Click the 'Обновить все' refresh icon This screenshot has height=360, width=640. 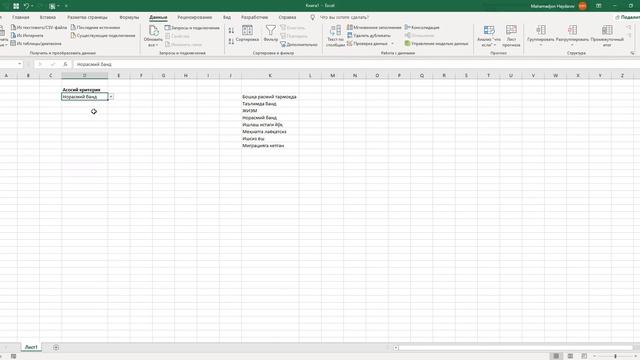point(153,31)
